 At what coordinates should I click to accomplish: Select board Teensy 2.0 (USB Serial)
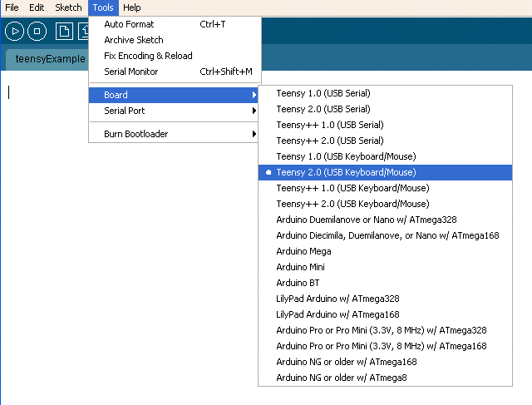pos(385,109)
